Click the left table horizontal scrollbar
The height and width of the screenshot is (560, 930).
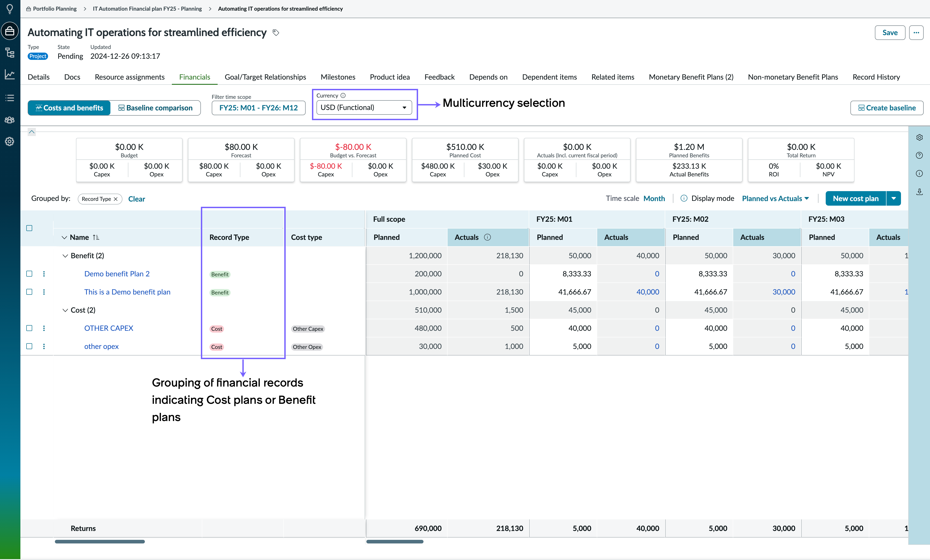[100, 541]
